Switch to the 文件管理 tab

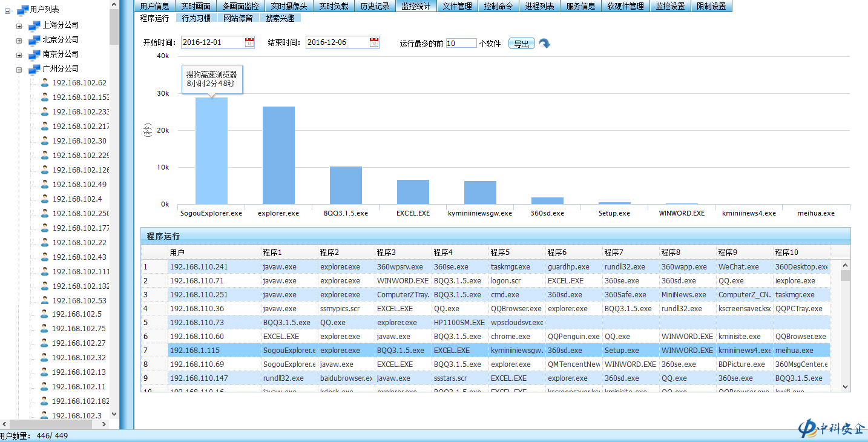[457, 6]
